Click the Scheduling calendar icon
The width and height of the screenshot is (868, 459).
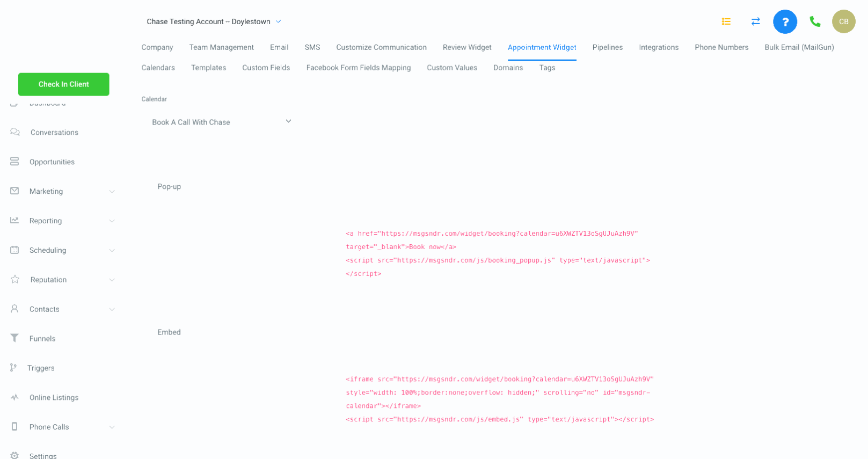coord(14,250)
